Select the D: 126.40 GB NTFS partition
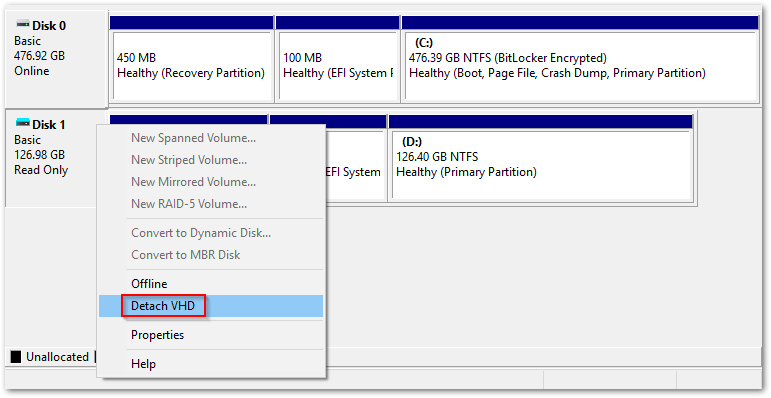The image size is (771, 398). (541, 164)
